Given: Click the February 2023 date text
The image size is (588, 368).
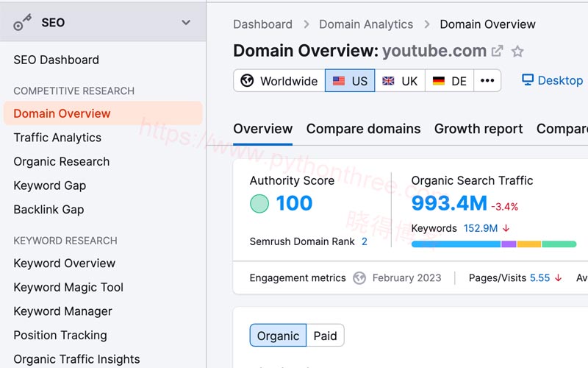Looking at the screenshot, I should point(406,278).
